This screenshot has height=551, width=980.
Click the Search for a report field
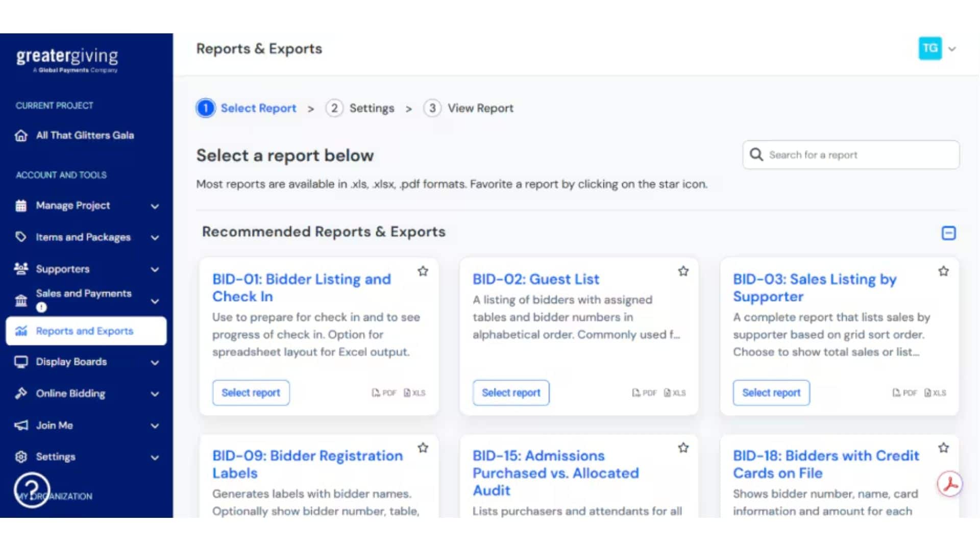(x=851, y=155)
